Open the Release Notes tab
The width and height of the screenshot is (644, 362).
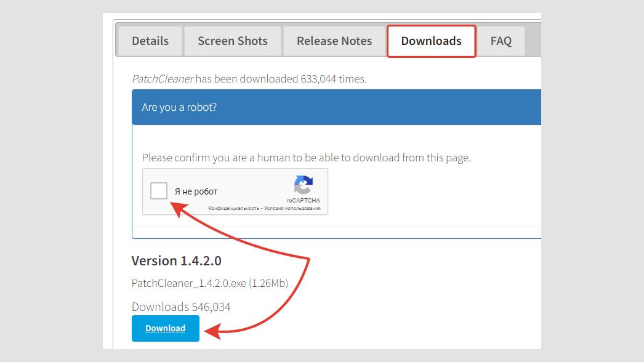(334, 41)
